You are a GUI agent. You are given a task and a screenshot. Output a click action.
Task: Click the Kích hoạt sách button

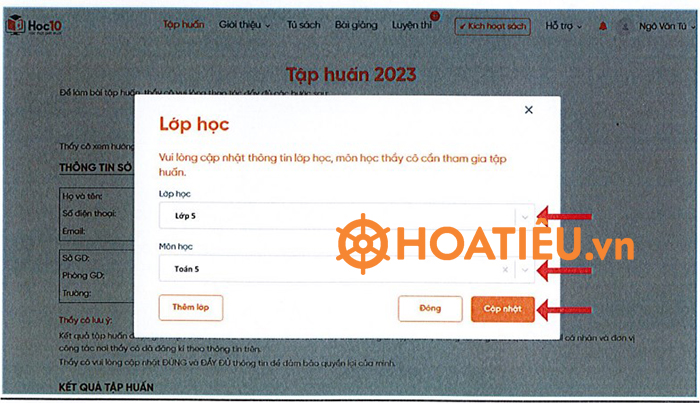point(492,26)
